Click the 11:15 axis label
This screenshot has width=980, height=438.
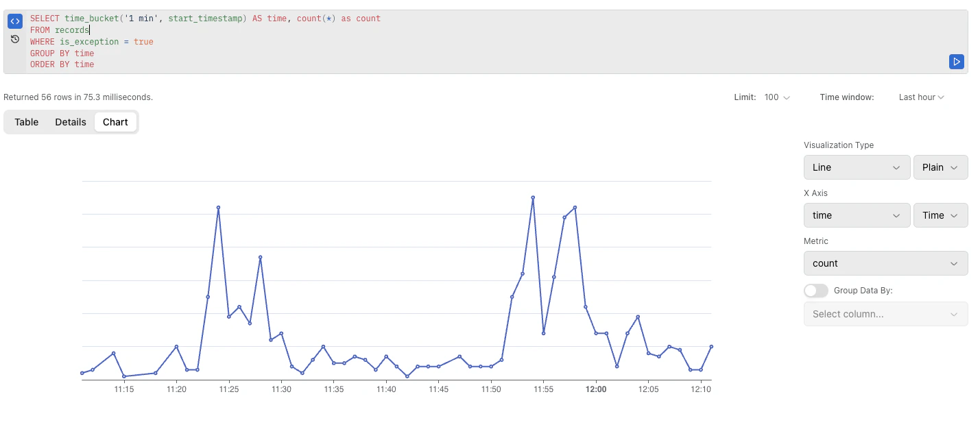pos(124,389)
